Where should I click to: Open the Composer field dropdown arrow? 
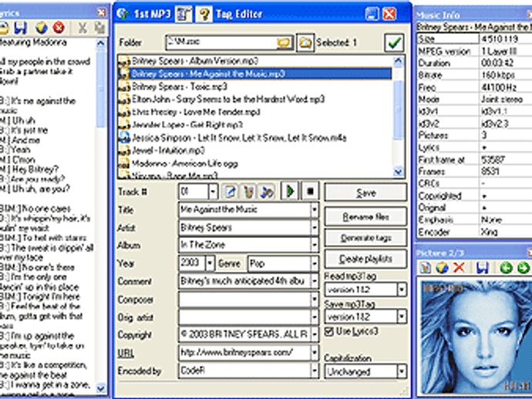click(x=315, y=300)
